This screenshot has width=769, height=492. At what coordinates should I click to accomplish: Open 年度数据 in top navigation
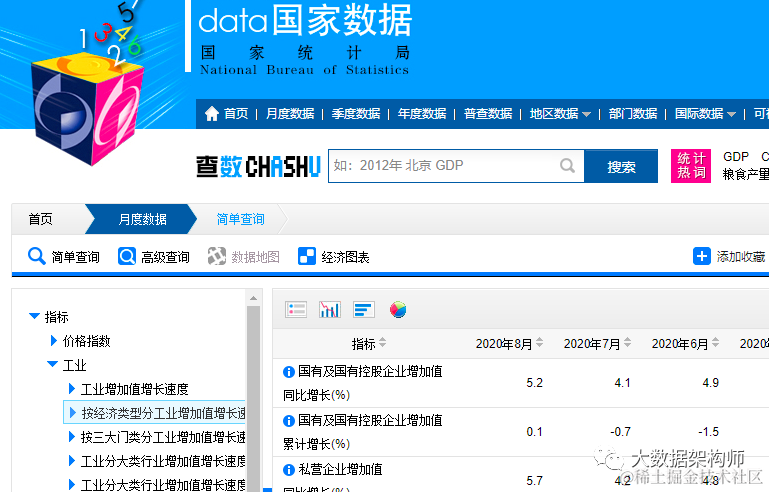[422, 114]
